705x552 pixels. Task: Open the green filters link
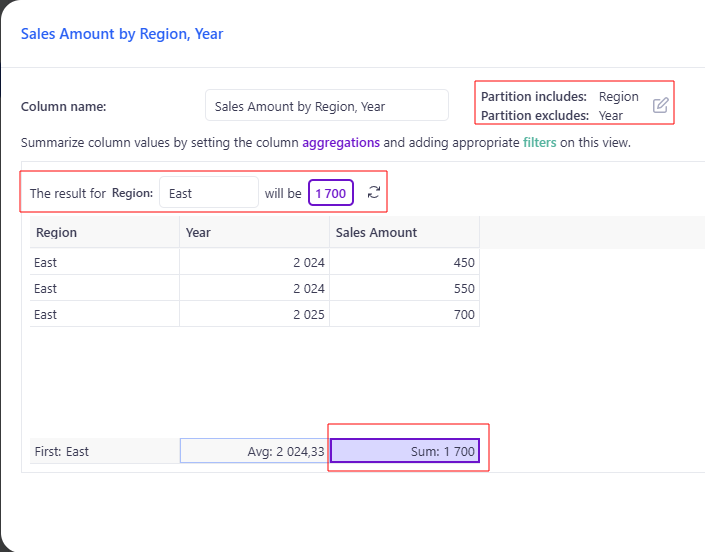point(539,142)
